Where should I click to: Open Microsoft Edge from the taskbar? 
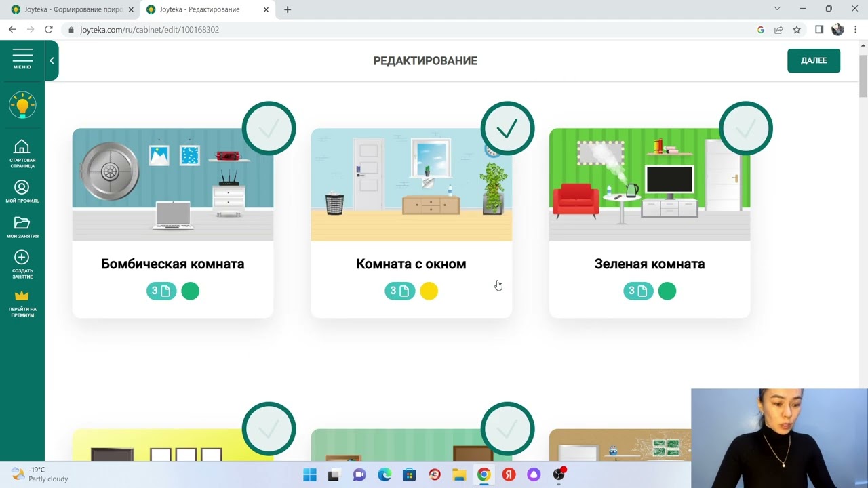coord(384,475)
